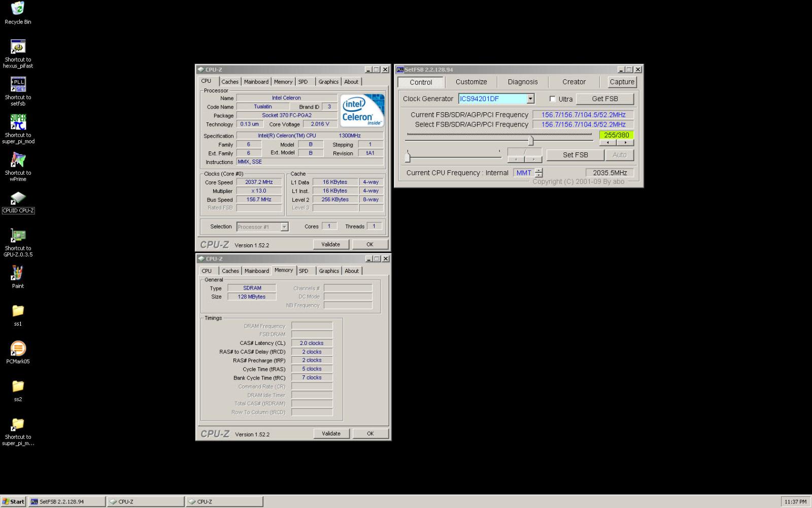This screenshot has width=812, height=508.
Task: Click the Capture button in SetFSB
Action: pos(622,82)
